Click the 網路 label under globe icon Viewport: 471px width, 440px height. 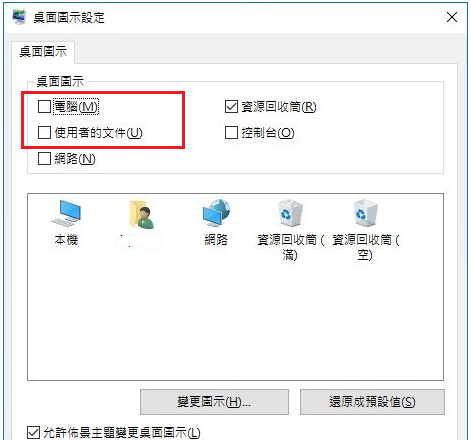[x=216, y=240]
